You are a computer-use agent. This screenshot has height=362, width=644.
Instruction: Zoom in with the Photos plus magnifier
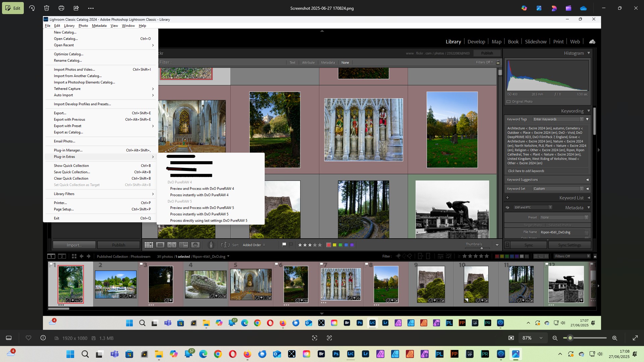(615, 338)
